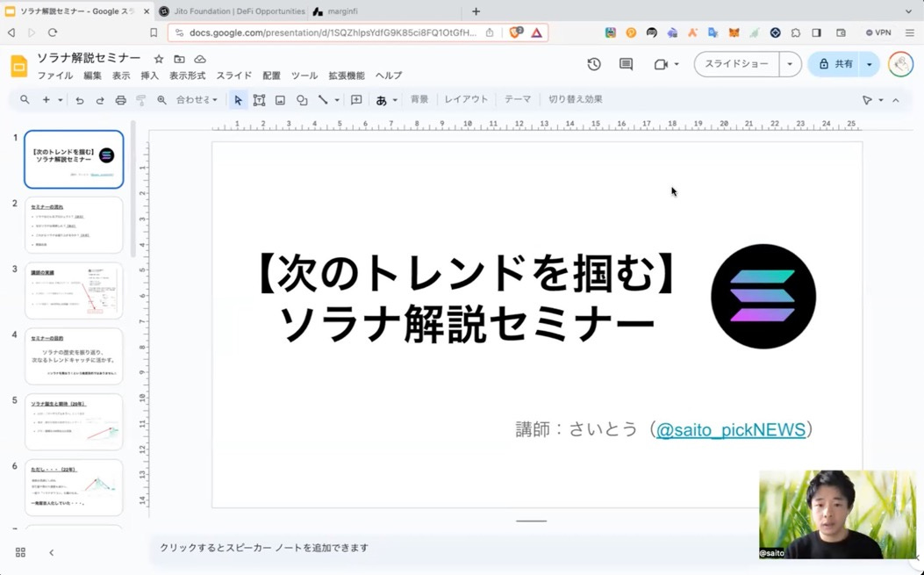Screen dimensions: 924x575
Task: Open the スライド menu
Action: click(x=234, y=75)
